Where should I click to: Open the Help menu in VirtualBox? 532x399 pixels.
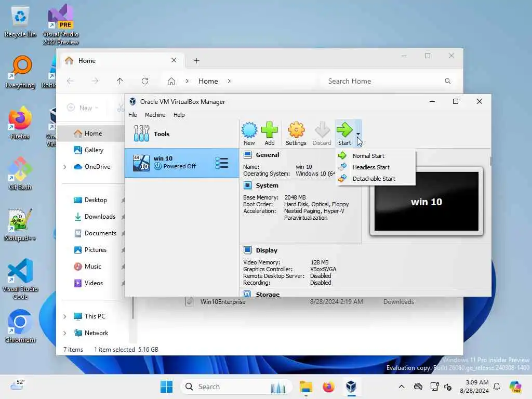point(179,115)
